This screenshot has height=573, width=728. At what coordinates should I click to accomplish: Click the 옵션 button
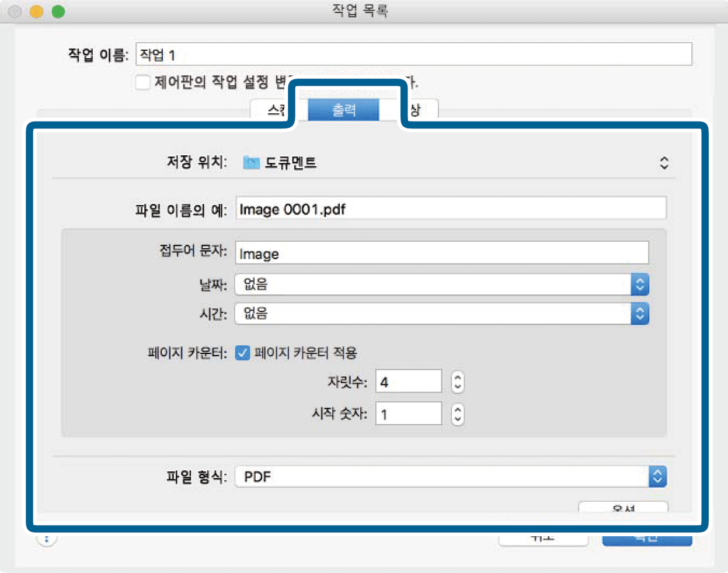tap(623, 507)
